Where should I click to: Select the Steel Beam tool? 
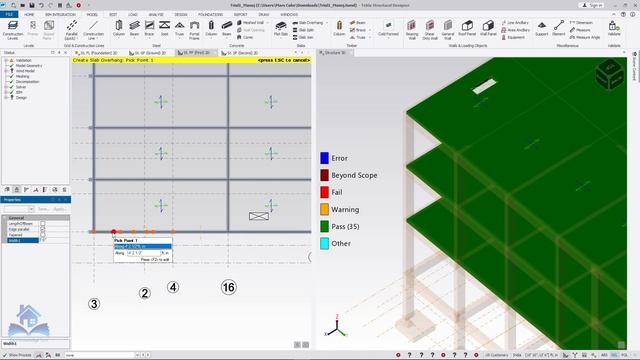click(134, 29)
